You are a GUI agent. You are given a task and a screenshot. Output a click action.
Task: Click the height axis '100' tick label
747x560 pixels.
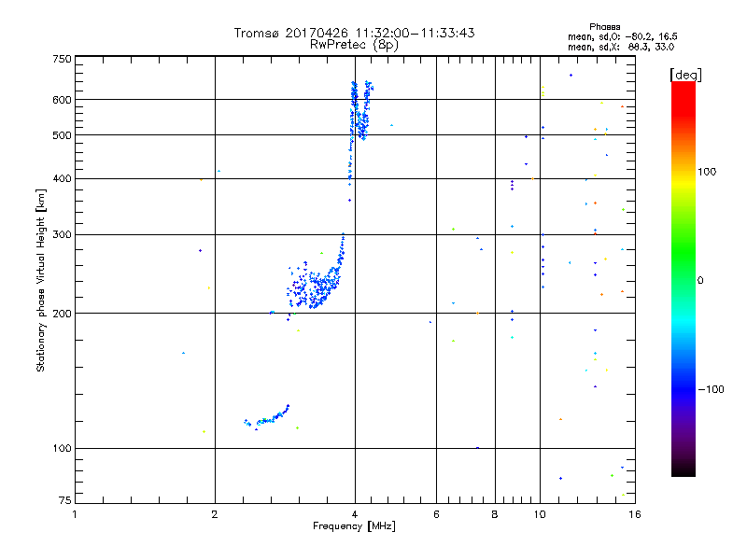[62, 448]
